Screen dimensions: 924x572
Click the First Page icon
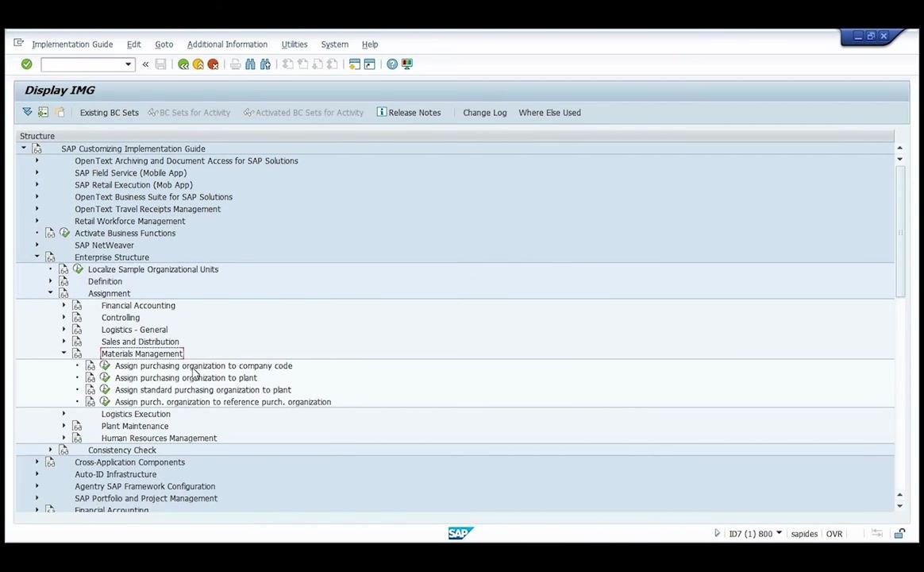(288, 64)
